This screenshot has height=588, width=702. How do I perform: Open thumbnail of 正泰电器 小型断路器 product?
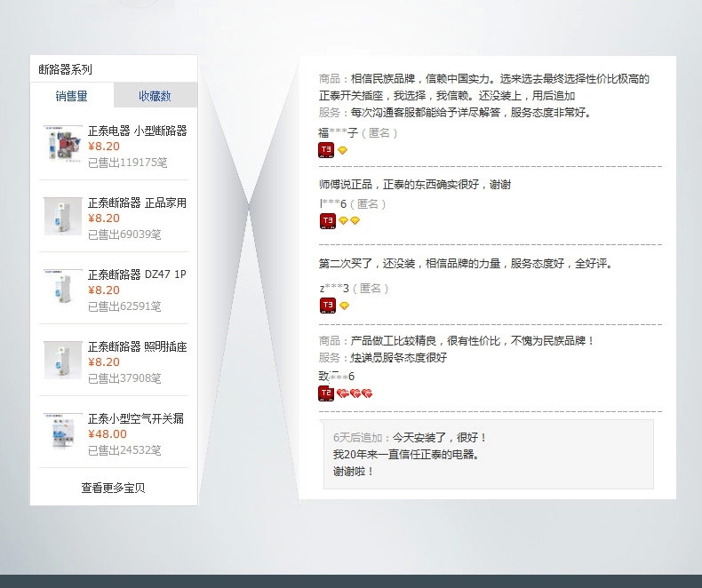[x=63, y=144]
